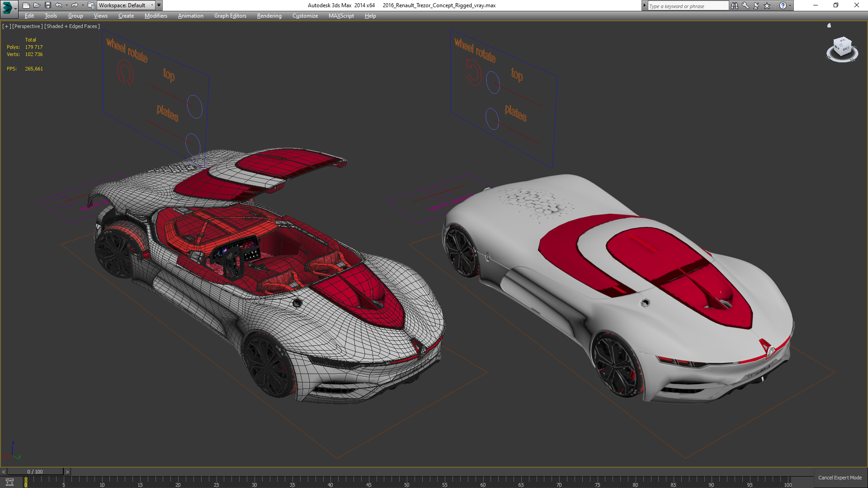Open the Tools menu
The image size is (868, 488).
51,16
